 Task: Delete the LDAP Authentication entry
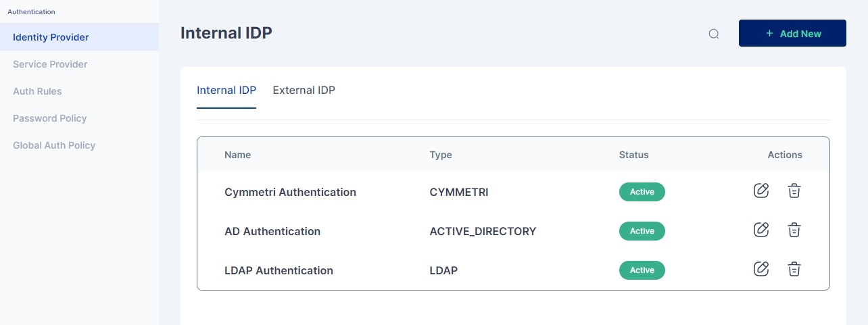pyautogui.click(x=794, y=270)
